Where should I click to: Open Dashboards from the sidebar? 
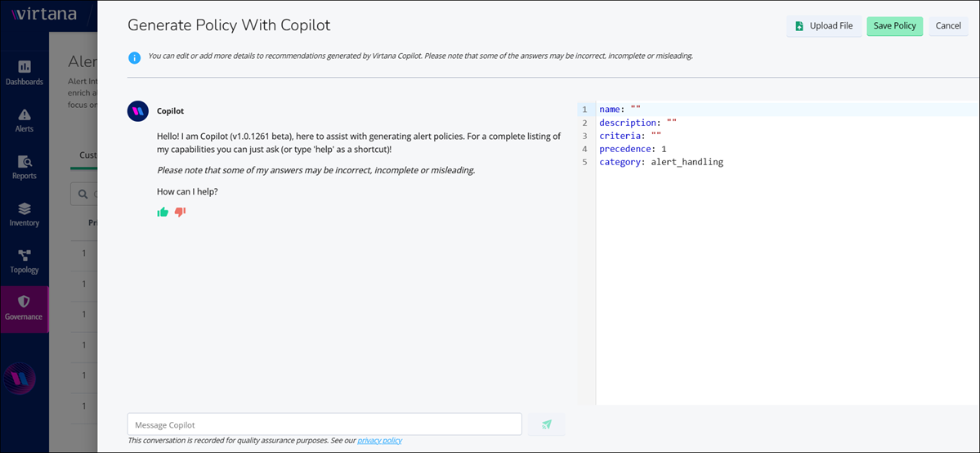point(25,72)
